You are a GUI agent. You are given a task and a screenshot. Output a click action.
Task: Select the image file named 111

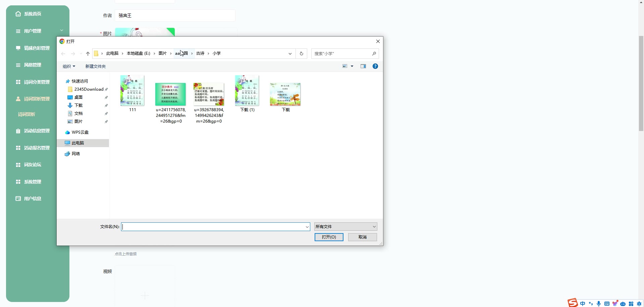coord(132,94)
